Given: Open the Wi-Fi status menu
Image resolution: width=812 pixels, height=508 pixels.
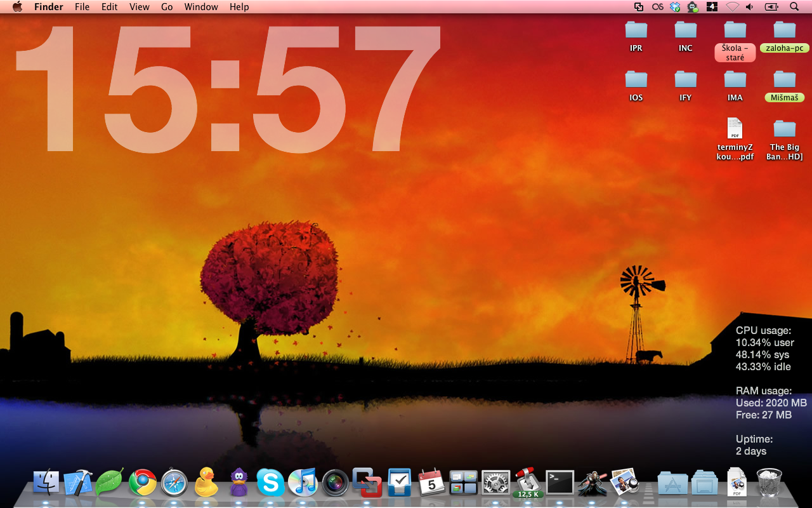Looking at the screenshot, I should pos(733,7).
